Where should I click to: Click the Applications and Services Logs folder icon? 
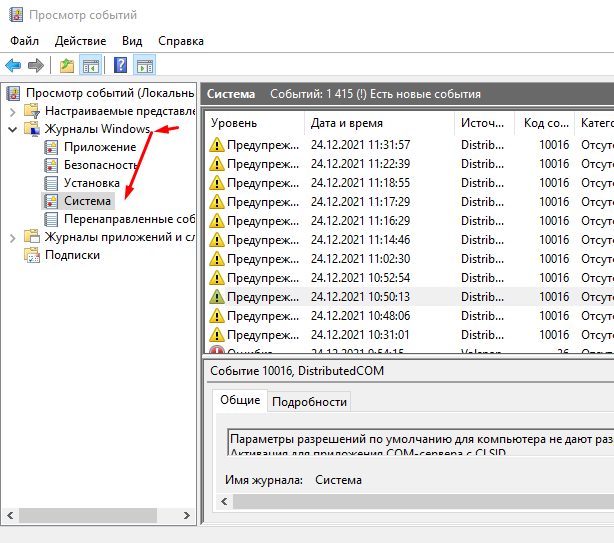32,237
